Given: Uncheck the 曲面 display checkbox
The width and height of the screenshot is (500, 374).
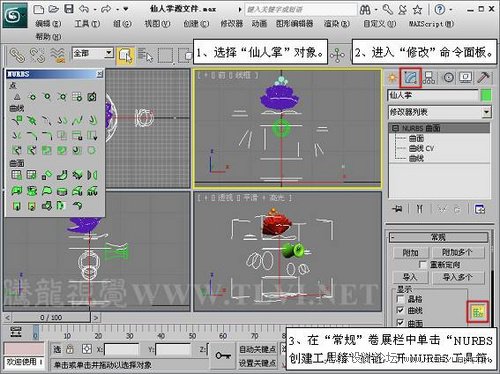Looking at the screenshot, I should click(400, 322).
